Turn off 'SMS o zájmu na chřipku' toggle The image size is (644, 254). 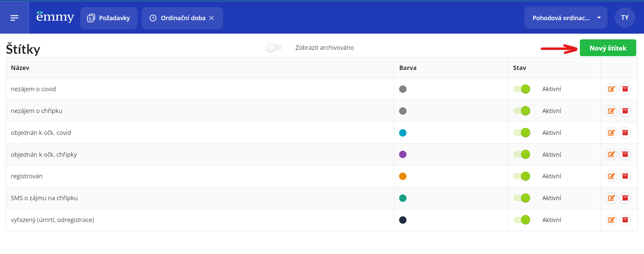522,198
